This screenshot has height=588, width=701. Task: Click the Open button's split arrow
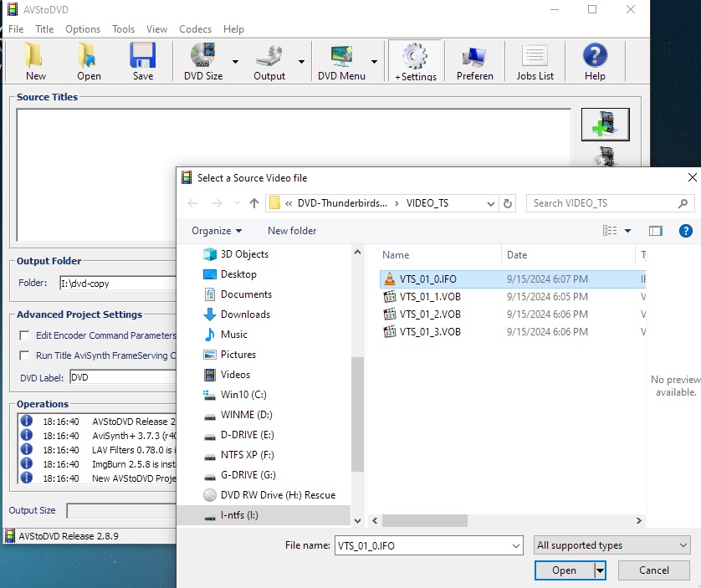point(600,570)
